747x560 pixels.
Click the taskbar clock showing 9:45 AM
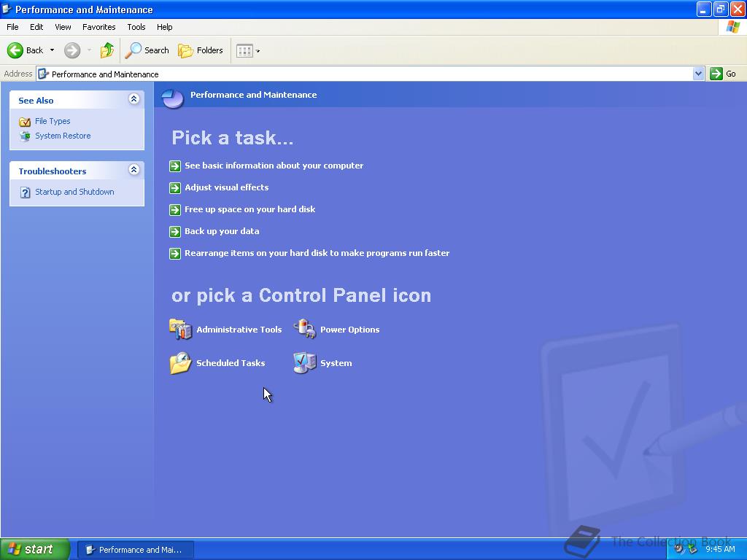(720, 549)
